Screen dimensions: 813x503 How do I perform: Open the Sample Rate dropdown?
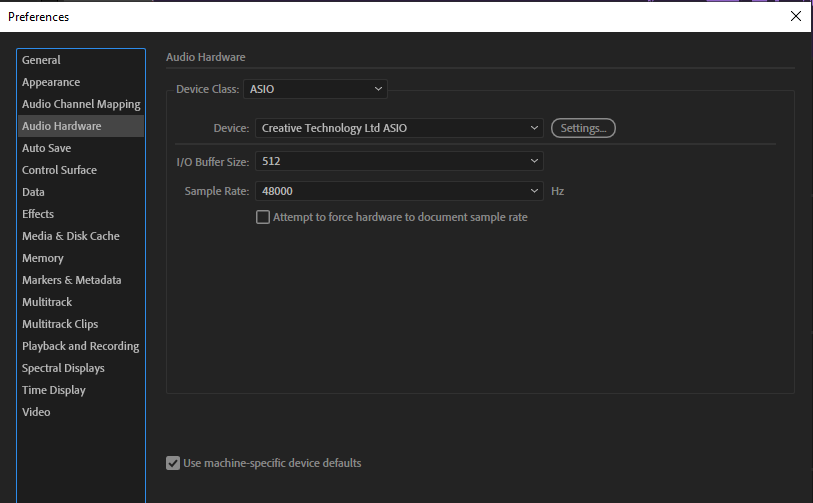(x=399, y=190)
